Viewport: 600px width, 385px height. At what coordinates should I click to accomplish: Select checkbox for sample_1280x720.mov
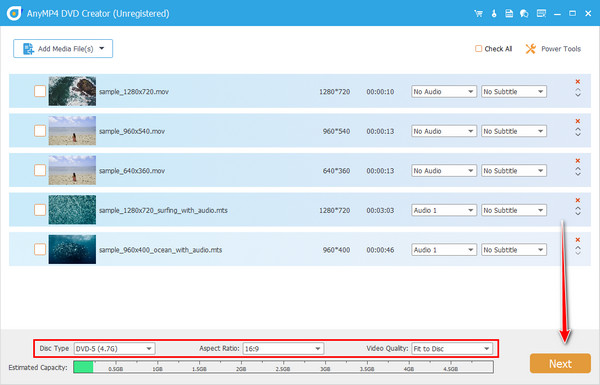[x=40, y=91]
